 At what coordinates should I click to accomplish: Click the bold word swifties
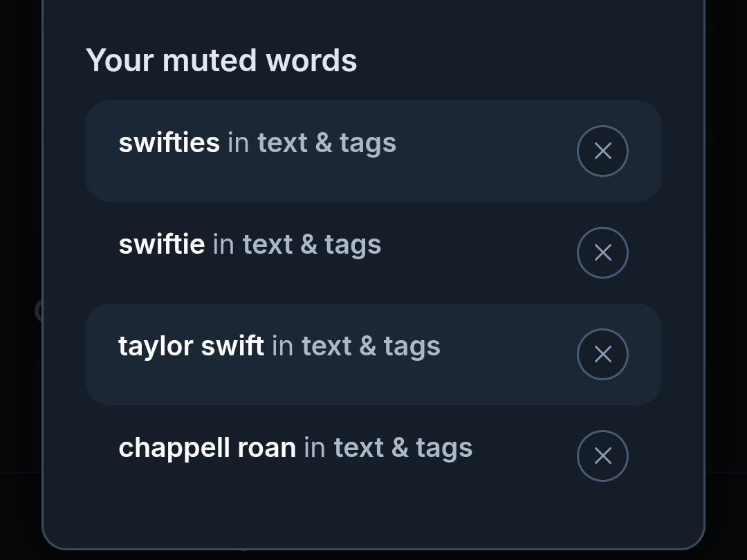click(169, 143)
